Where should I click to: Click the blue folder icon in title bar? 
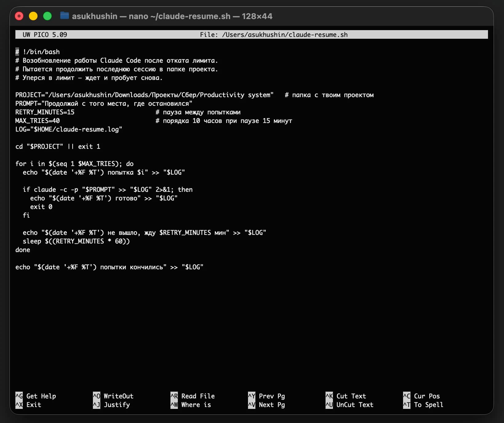pos(64,16)
